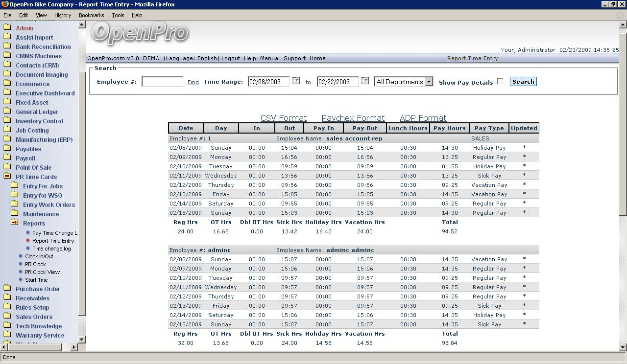Screen dimensions: 627x364
Task: Click the Reports open folder icon
Action: (15, 223)
